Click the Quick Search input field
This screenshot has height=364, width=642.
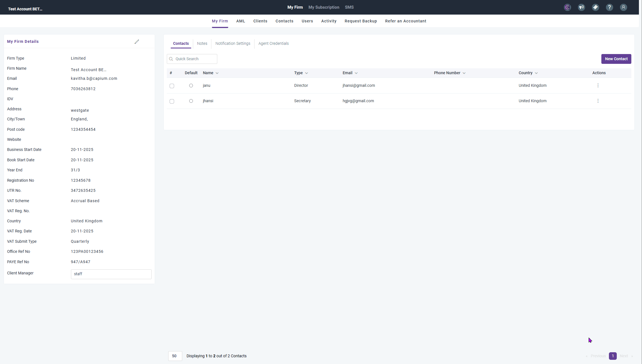[x=192, y=59]
